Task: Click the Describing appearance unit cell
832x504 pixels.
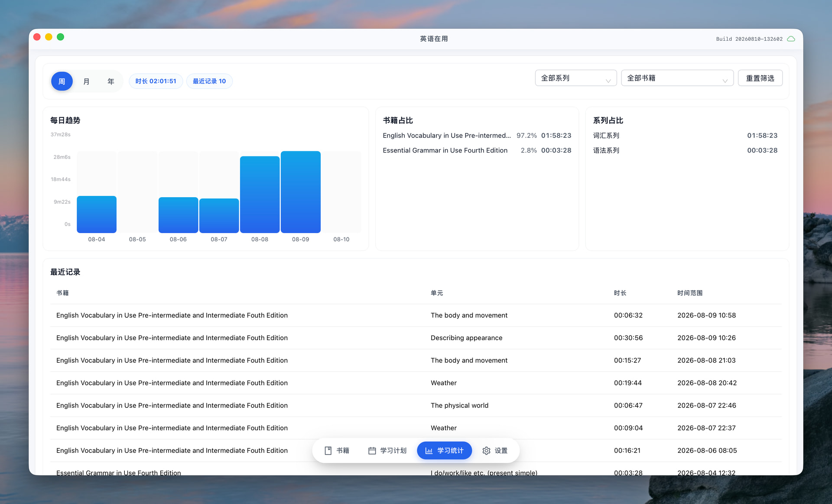Action: pos(466,338)
